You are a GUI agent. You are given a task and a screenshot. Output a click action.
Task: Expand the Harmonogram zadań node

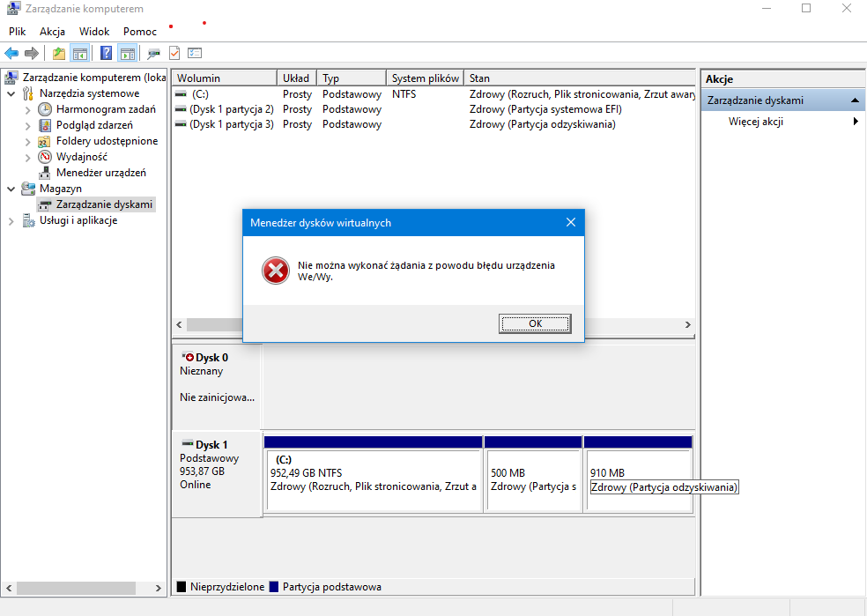pos(27,109)
